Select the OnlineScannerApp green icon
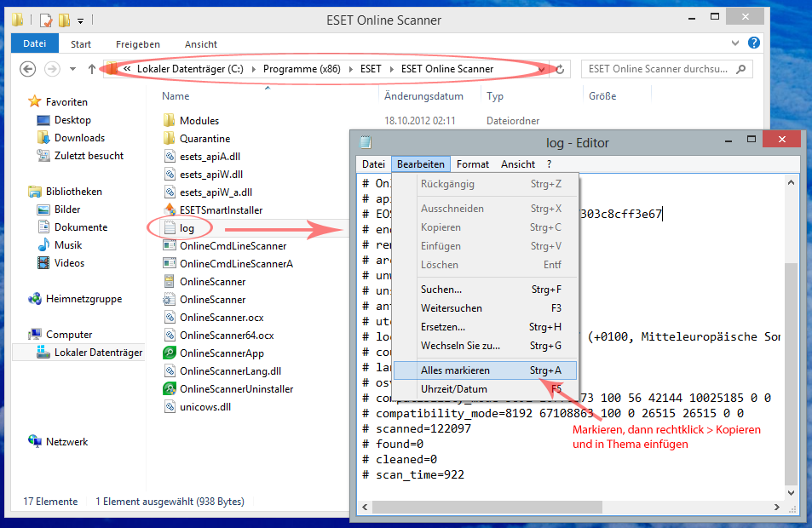This screenshot has height=528, width=812. pyautogui.click(x=170, y=353)
